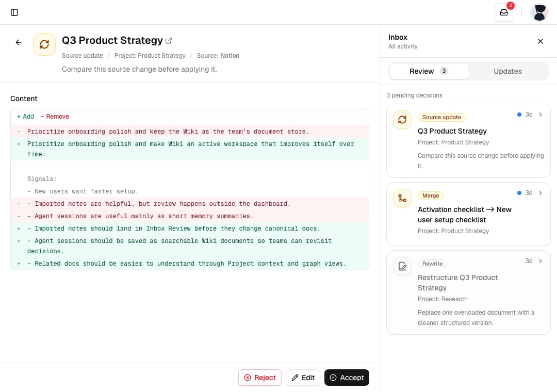557x392 pixels.
Task: Click the 3 pending decisions text
Action: coord(414,95)
